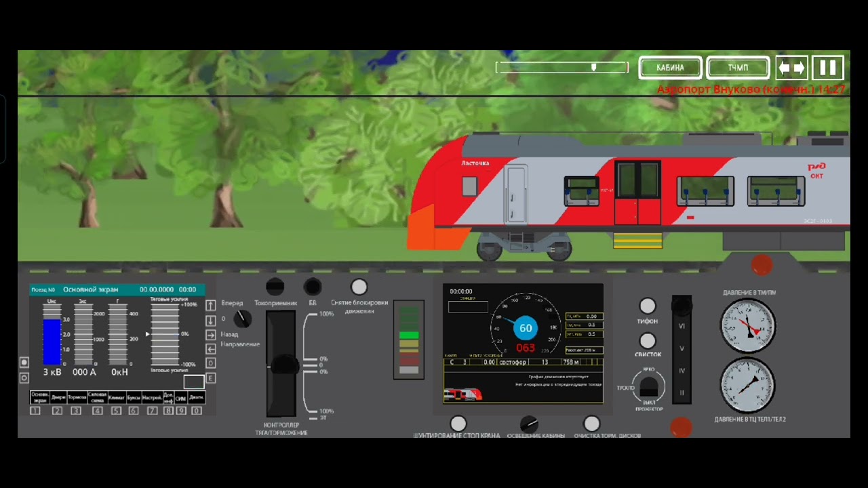The height and width of the screenshot is (488, 868).
Task: Click the 'светофор' label on speed display
Action: (513, 363)
